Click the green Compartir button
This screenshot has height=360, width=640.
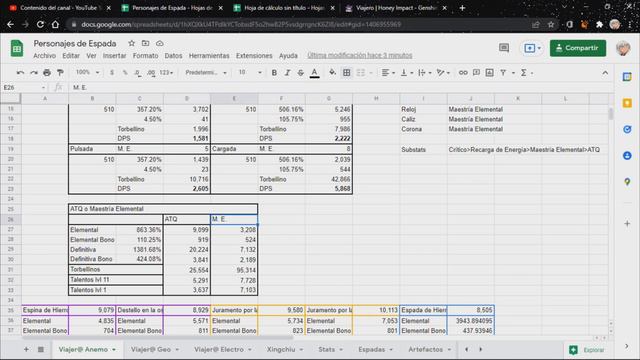pos(578,48)
